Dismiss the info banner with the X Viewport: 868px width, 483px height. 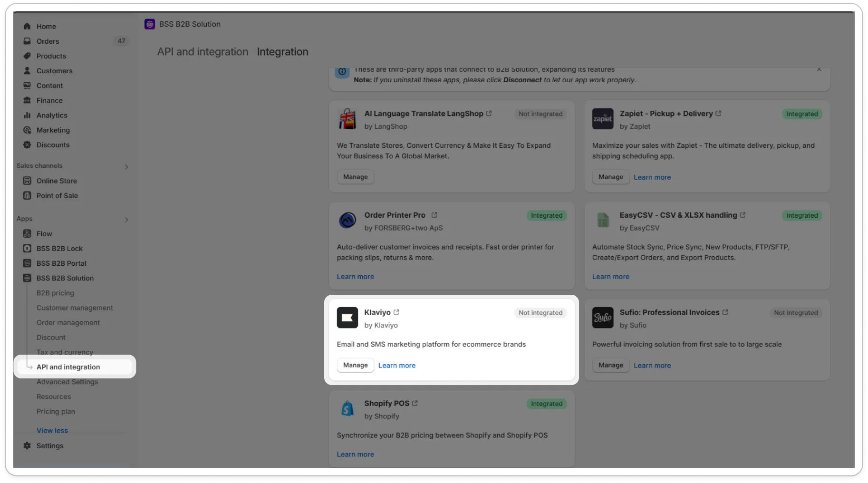coord(819,69)
